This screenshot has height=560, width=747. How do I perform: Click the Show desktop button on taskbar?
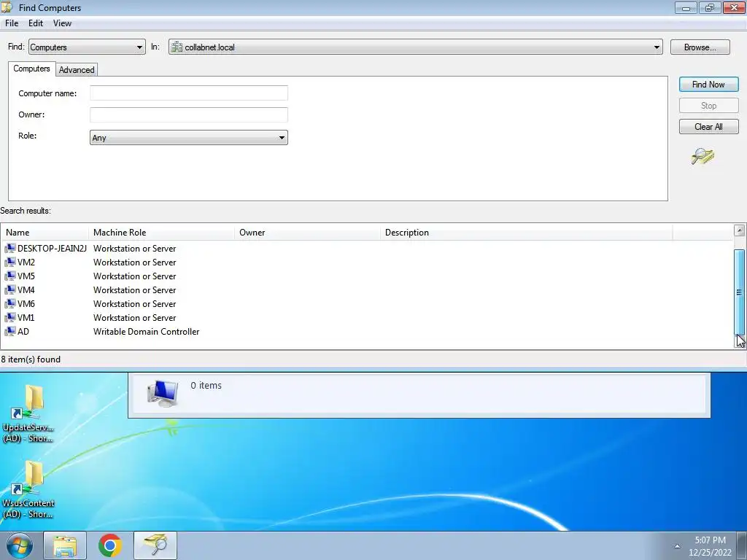(x=742, y=545)
